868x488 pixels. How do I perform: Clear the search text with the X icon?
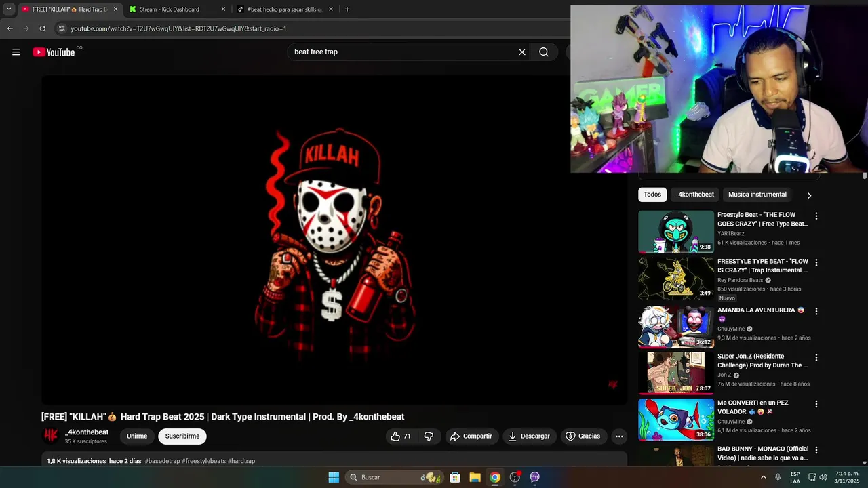(x=522, y=52)
